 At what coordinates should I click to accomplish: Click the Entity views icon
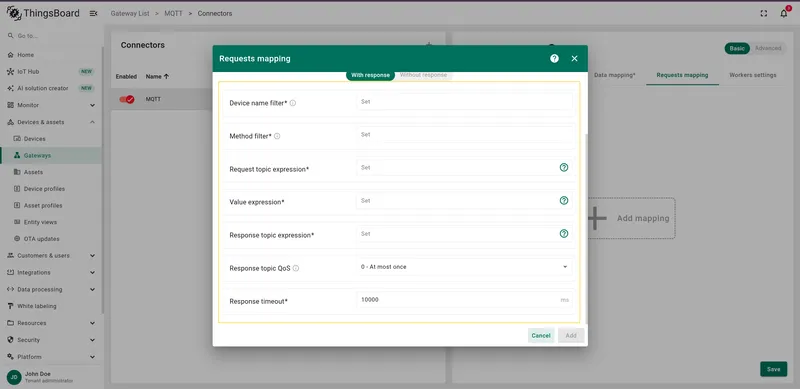[x=17, y=222]
